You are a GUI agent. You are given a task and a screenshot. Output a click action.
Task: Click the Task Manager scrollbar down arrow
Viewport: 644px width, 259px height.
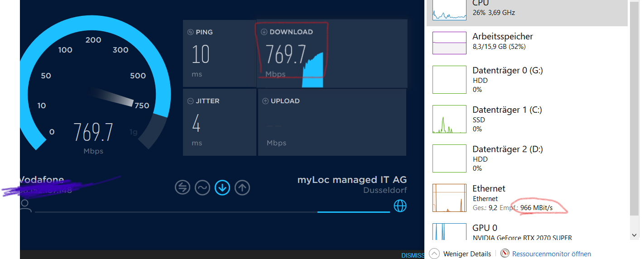634,235
